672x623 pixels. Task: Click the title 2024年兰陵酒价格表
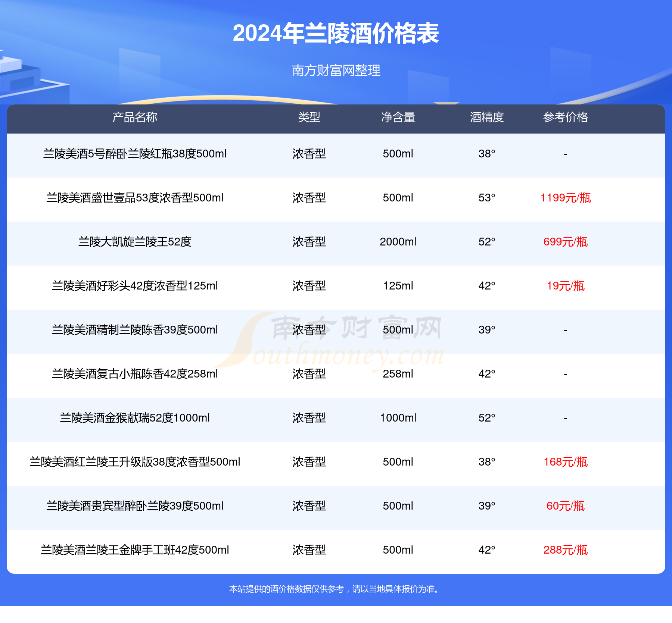pyautogui.click(x=336, y=33)
